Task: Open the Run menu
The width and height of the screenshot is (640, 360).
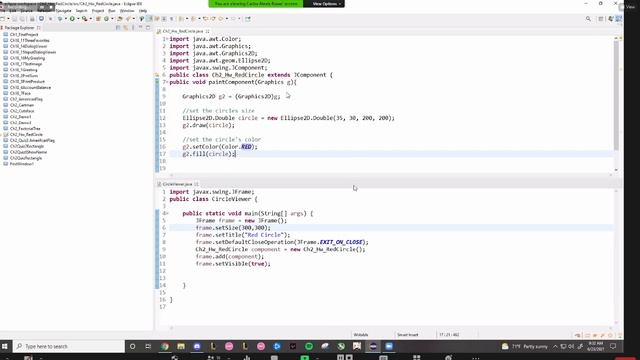Action: pyautogui.click(x=112, y=11)
